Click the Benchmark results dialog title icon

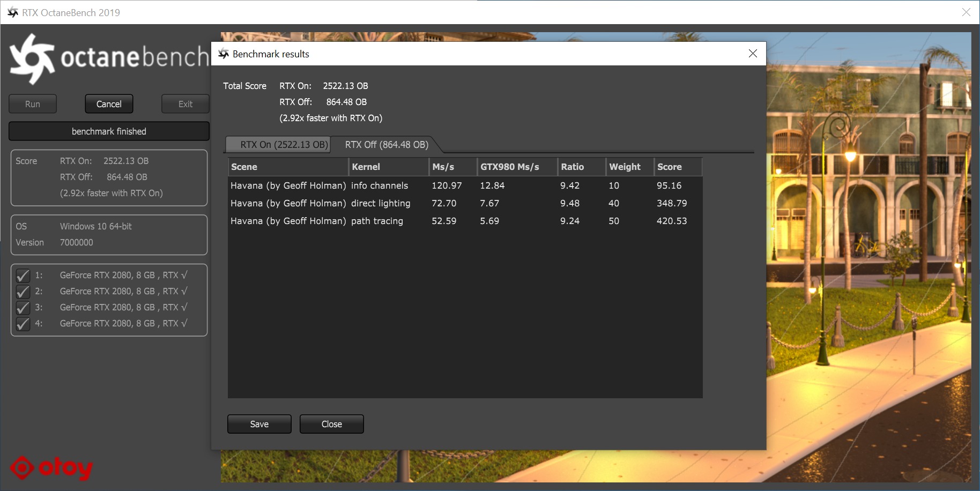tap(224, 54)
